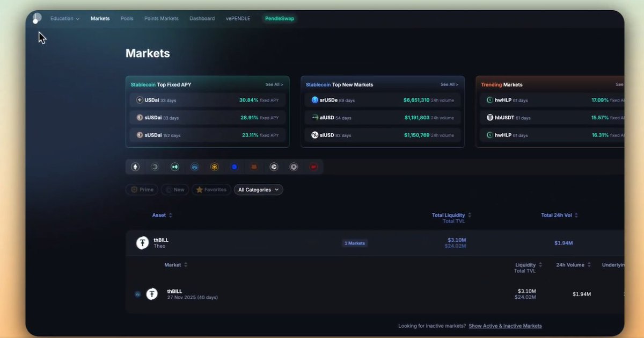This screenshot has height=338, width=644.
Task: Click the Pendle logo in top bar
Action: click(x=36, y=18)
